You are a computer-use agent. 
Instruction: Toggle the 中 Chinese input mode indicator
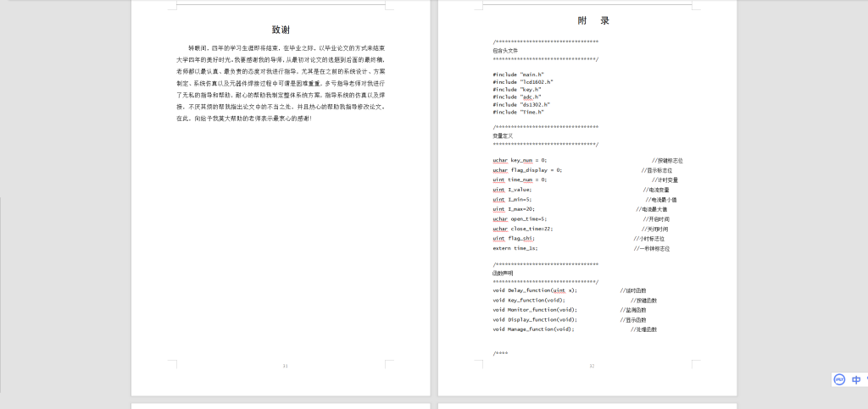856,379
